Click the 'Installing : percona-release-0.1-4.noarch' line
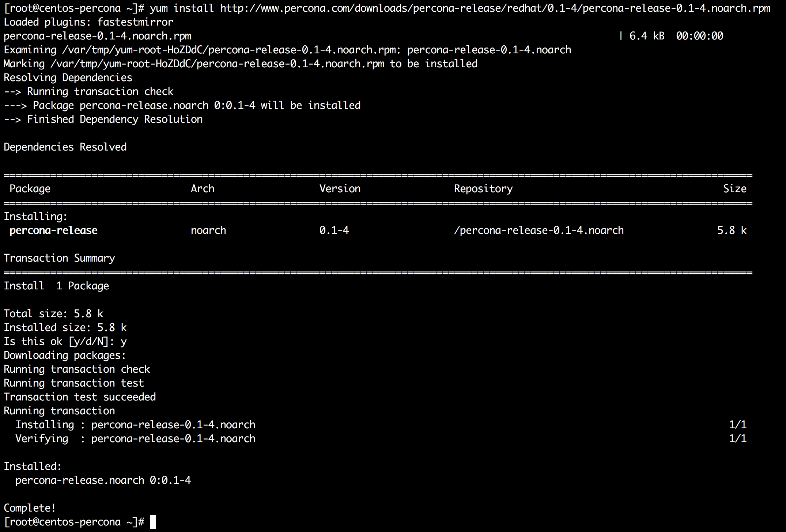 [135, 425]
